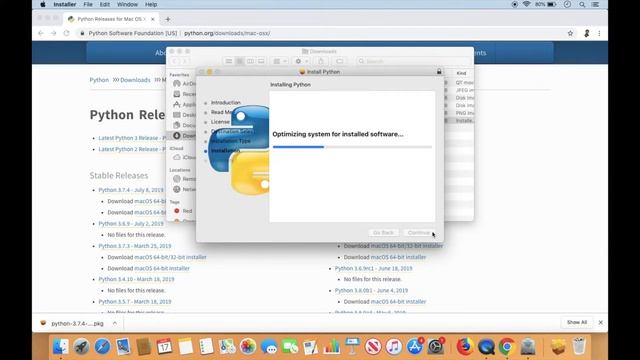The image size is (640, 360).
Task: Click Finder Search field
Action: pyautogui.click(x=412, y=61)
